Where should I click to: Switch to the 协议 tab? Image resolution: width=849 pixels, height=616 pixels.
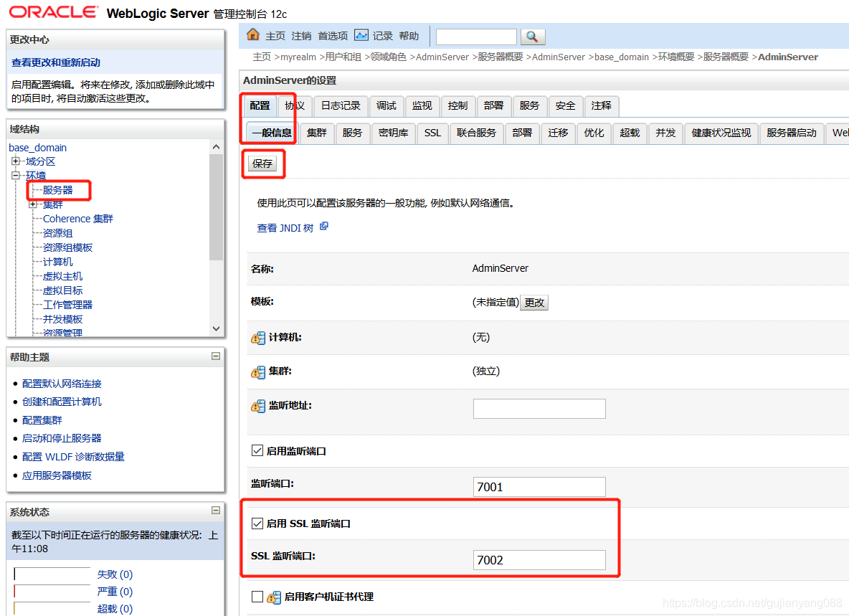tap(295, 106)
